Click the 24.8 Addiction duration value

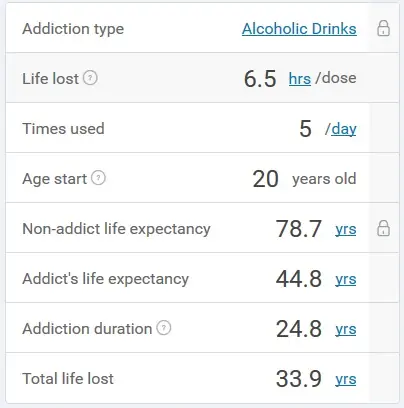coord(299,329)
